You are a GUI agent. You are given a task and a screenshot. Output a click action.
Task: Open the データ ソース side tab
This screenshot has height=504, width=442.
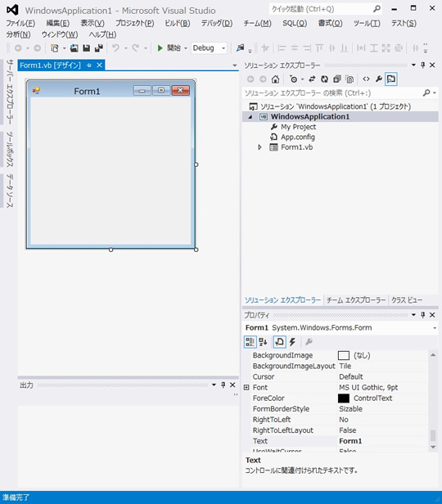click(10, 191)
